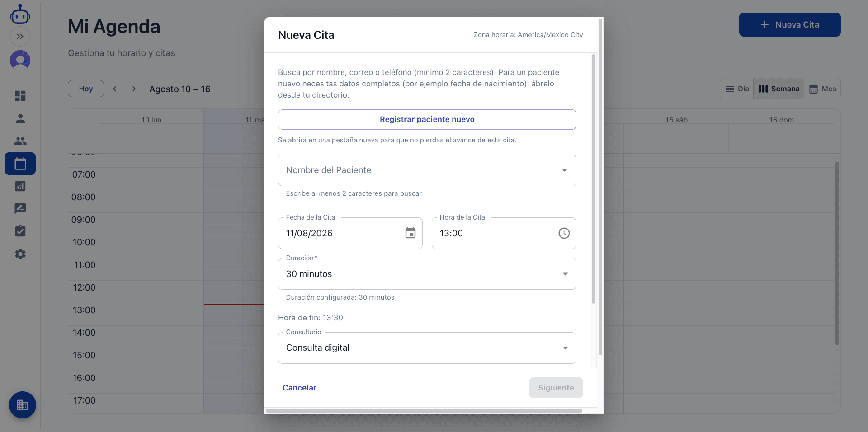
Task: Open the group people sidebar icon
Action: point(20,141)
